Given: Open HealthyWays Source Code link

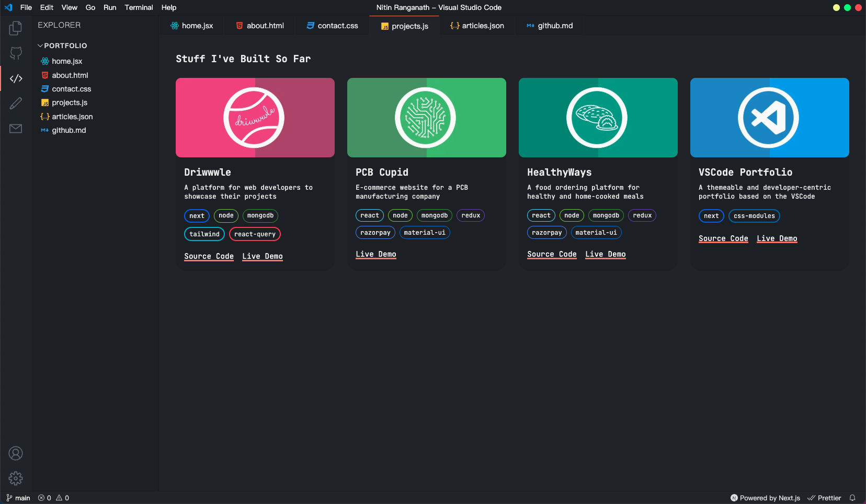Looking at the screenshot, I should point(552,254).
